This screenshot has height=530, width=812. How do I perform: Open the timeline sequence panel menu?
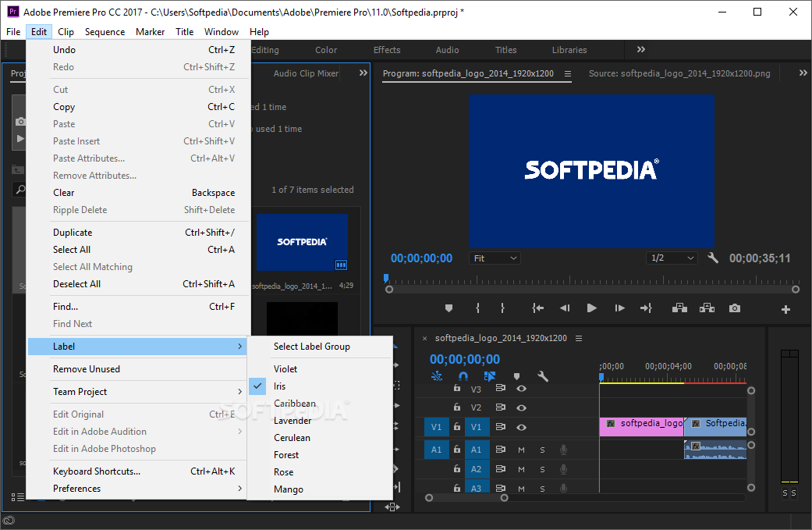point(579,338)
